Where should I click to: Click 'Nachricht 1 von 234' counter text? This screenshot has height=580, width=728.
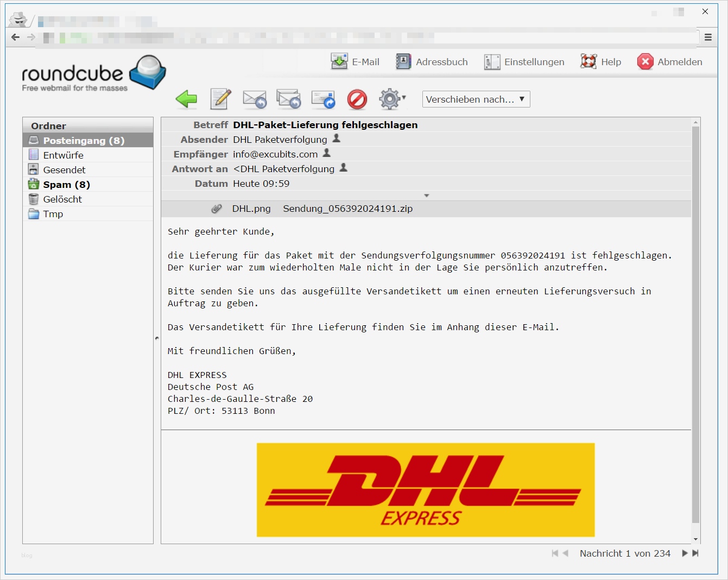pyautogui.click(x=625, y=553)
